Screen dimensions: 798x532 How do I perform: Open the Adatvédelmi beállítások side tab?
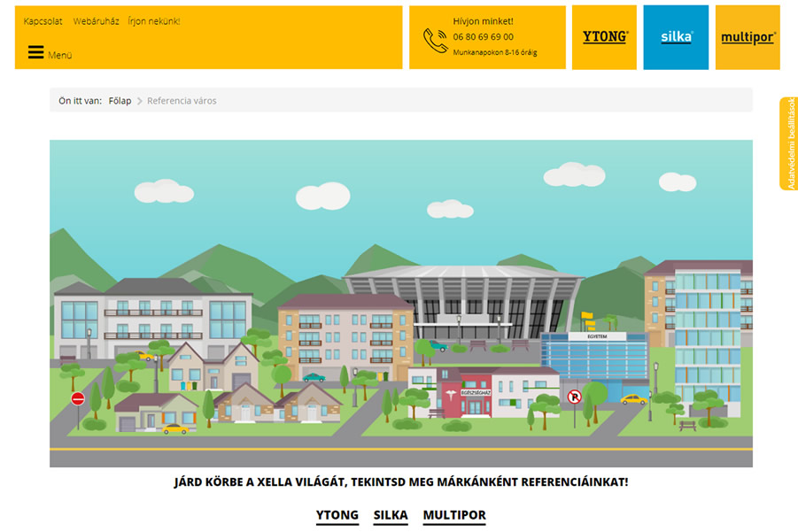pos(789,143)
